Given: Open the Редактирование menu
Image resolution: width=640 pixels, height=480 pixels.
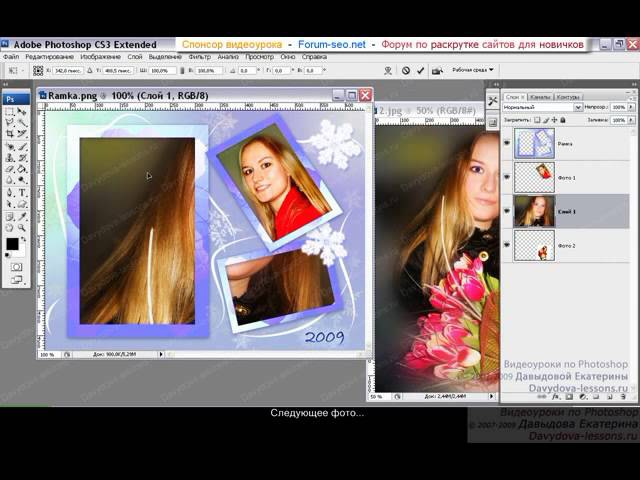Looking at the screenshot, I should tap(49, 57).
